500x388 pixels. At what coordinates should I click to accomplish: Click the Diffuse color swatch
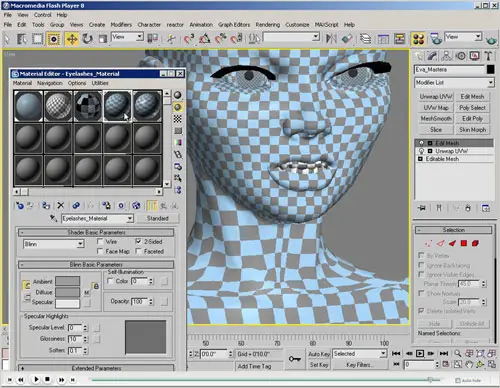coord(68,292)
